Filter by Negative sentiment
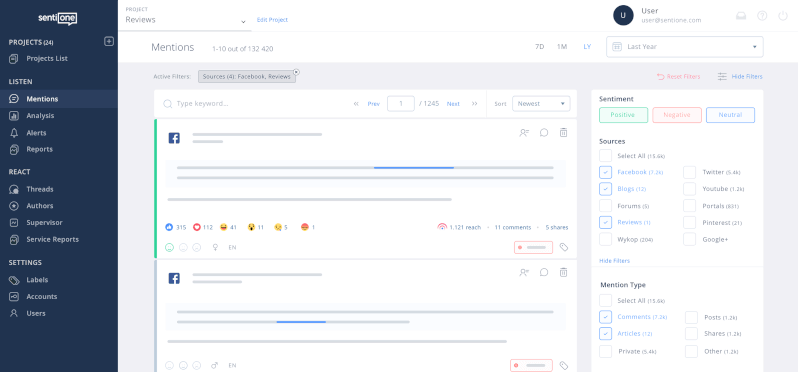Image resolution: width=798 pixels, height=372 pixels. click(677, 115)
